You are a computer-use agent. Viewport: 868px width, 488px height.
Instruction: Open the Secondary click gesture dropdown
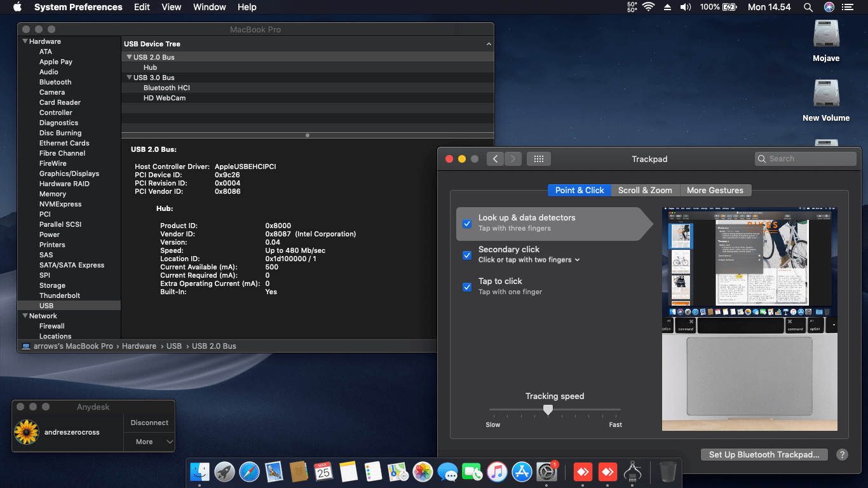[576, 259]
